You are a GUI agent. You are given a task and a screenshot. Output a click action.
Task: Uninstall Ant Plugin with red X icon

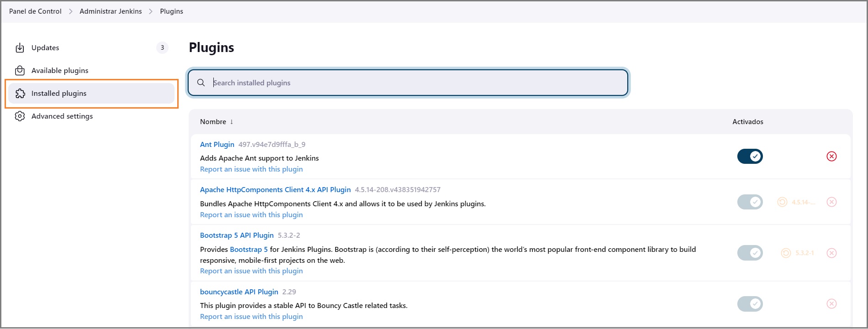tap(831, 157)
